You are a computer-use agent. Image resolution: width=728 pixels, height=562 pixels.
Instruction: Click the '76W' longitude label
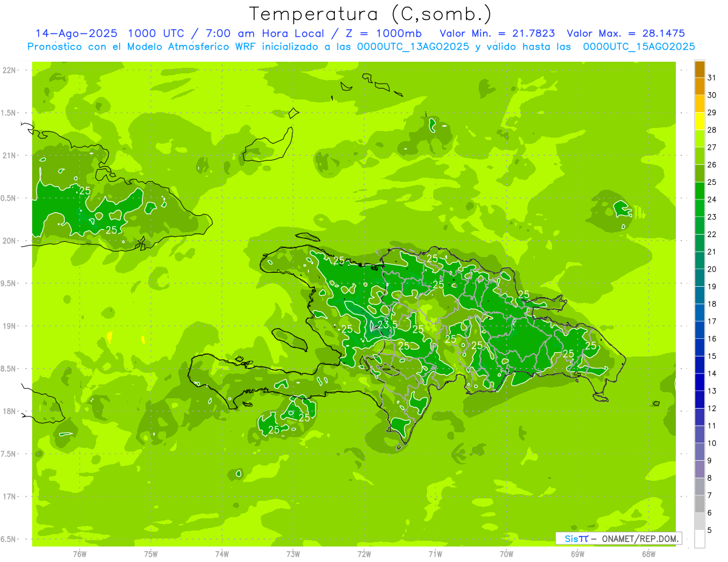coord(79,554)
